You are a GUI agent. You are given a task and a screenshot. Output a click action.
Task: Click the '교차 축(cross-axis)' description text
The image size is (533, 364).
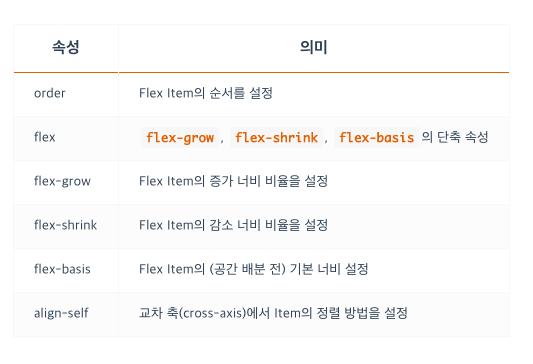(192, 313)
